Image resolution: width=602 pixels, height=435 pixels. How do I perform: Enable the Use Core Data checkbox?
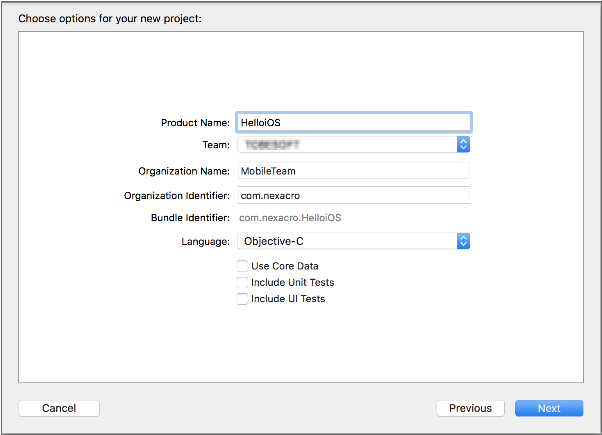point(242,266)
